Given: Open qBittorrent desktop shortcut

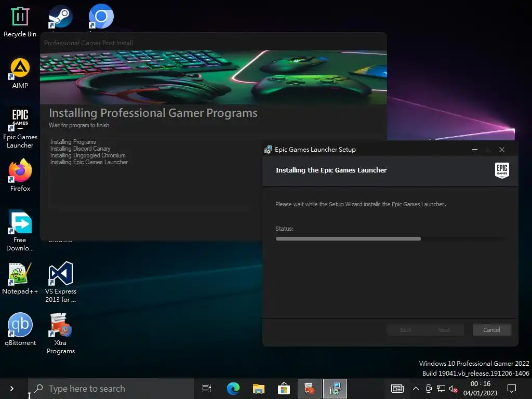Looking at the screenshot, I should tap(20, 329).
